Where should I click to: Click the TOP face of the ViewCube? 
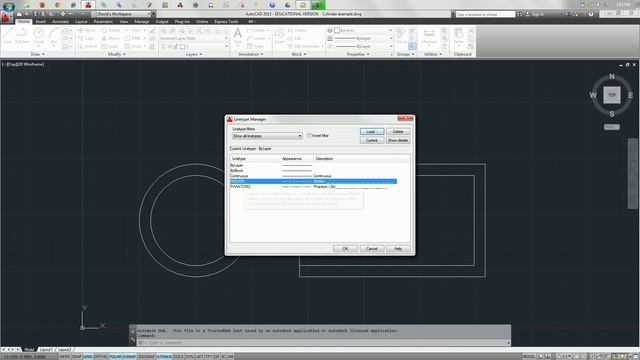(x=612, y=95)
